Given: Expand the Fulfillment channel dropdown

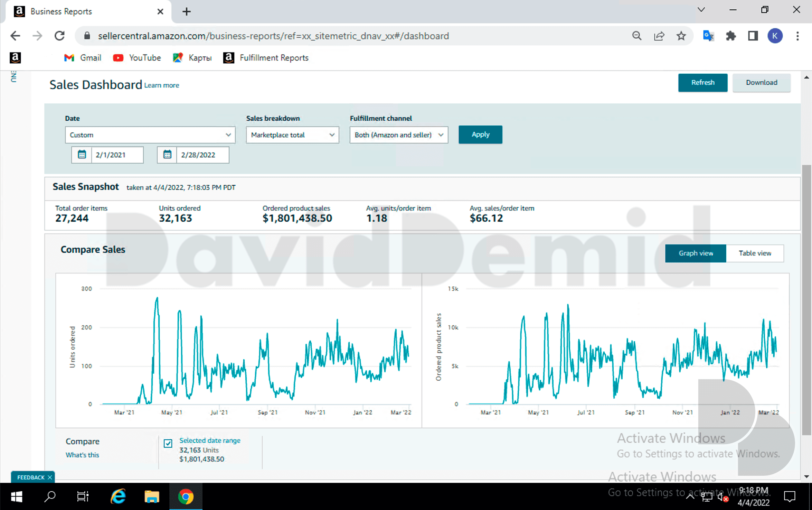Looking at the screenshot, I should [x=399, y=135].
